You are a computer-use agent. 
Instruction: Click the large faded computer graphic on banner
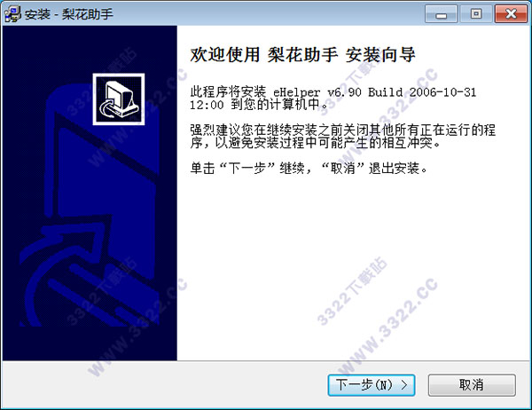click(102, 190)
